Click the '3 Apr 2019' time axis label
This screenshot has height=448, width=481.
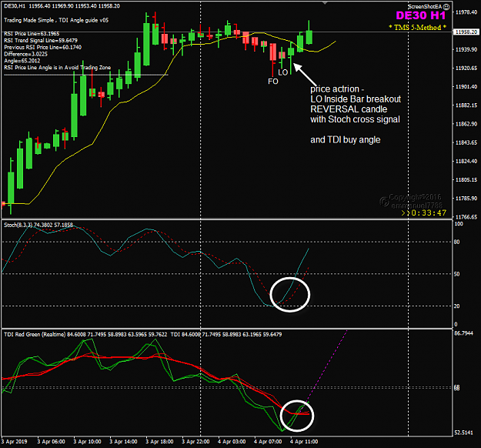[x=14, y=442]
